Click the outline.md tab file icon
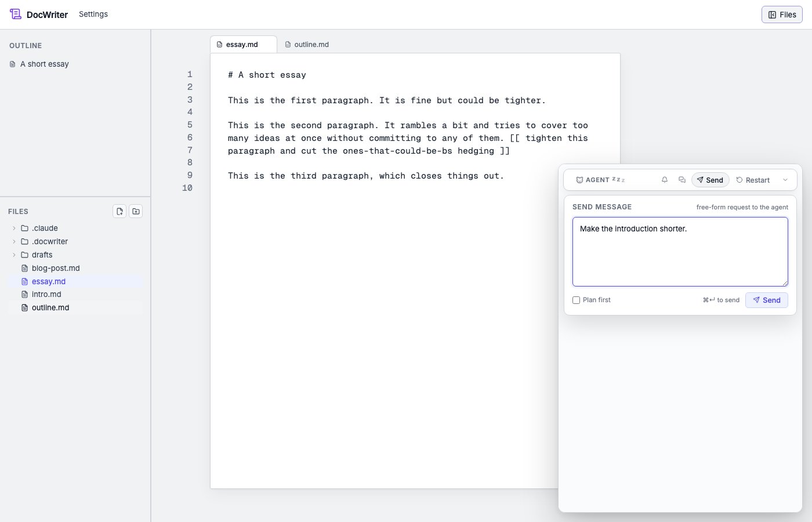 tap(288, 44)
